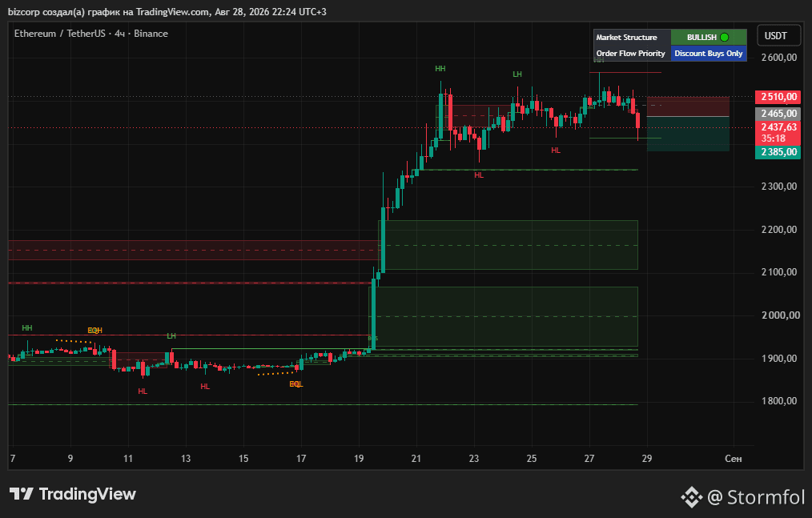This screenshot has width=812, height=518.
Task: Click the 2000,00 price axis value
Action: click(779, 315)
